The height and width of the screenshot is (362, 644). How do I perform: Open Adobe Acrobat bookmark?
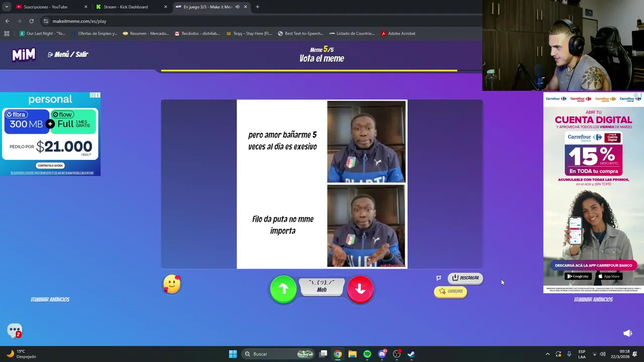(x=398, y=34)
